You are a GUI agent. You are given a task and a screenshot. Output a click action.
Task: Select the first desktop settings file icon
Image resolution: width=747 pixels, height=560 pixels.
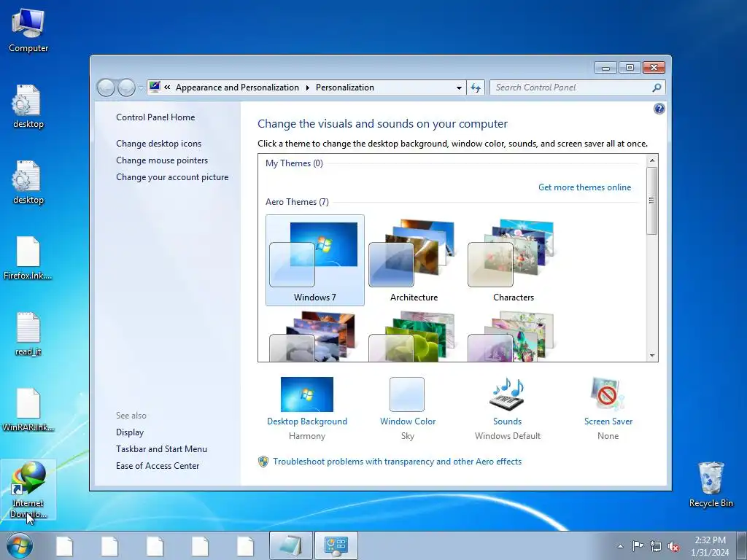coord(28,106)
